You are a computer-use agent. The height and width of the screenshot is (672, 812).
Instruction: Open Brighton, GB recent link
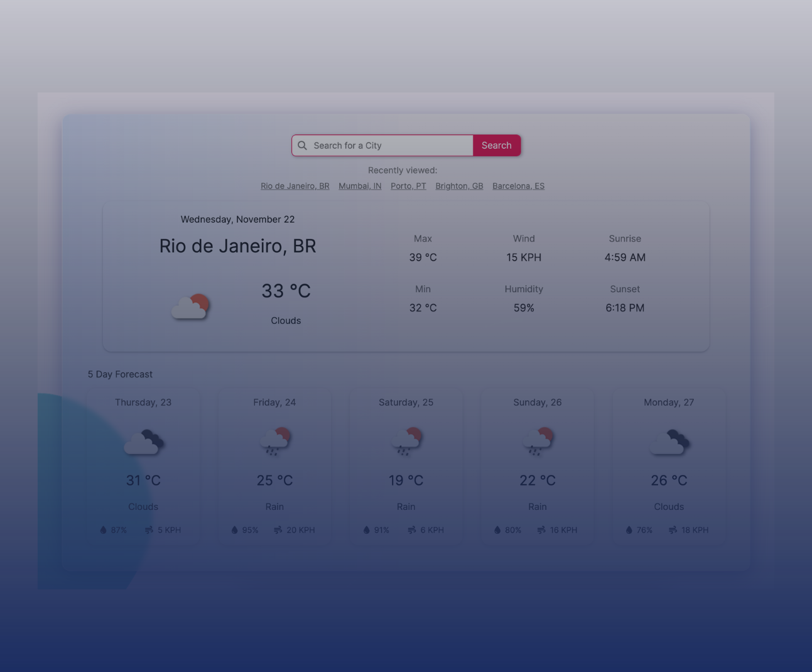pyautogui.click(x=459, y=186)
